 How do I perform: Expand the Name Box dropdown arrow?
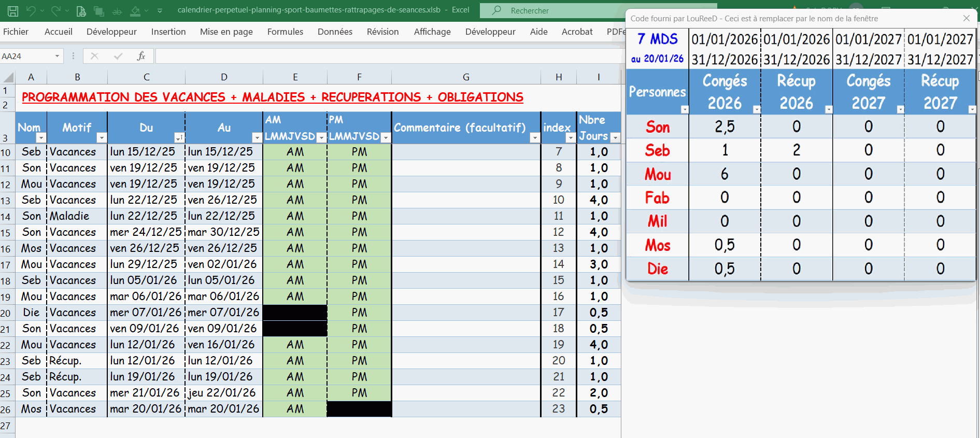click(57, 56)
